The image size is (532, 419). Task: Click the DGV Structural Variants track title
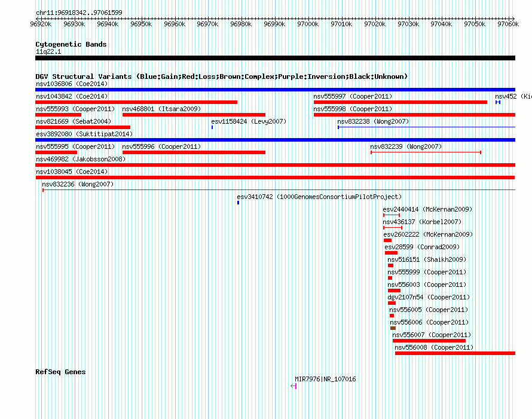click(222, 77)
